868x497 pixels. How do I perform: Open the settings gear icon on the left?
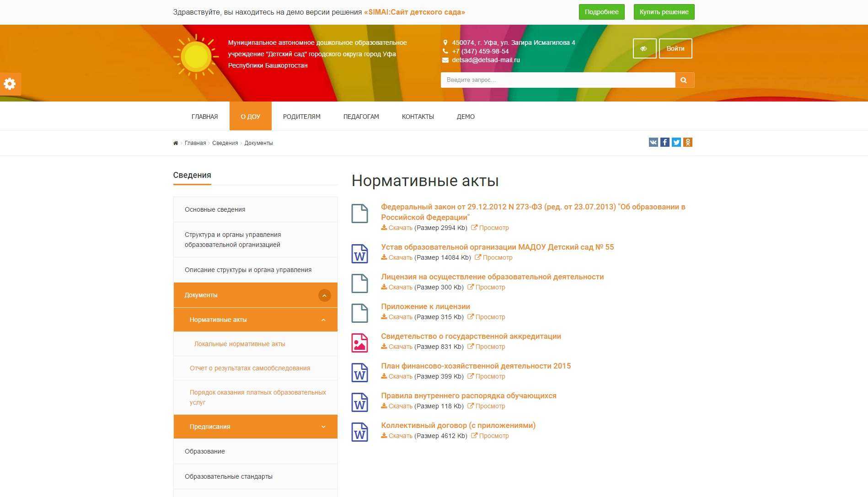[x=10, y=84]
